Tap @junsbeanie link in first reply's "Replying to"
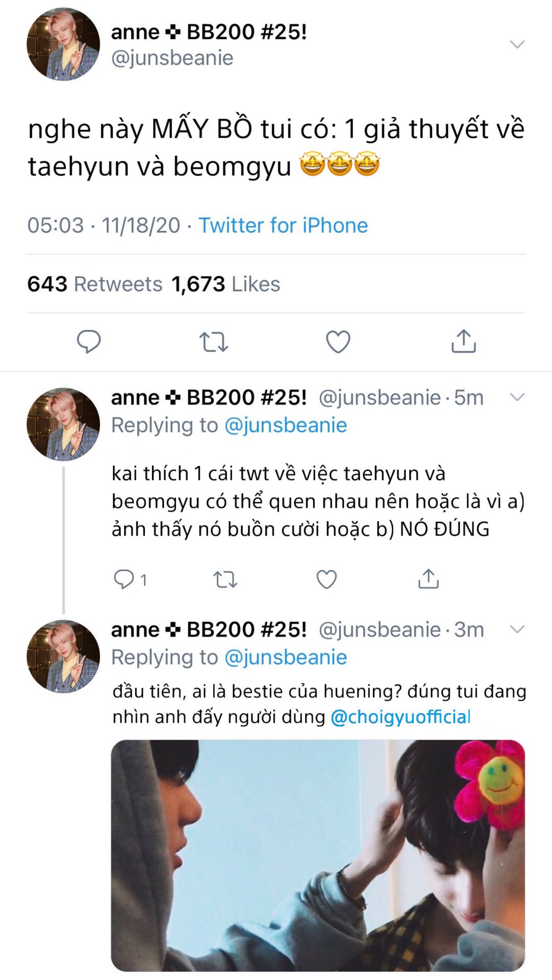The height and width of the screenshot is (980, 552). point(286,425)
